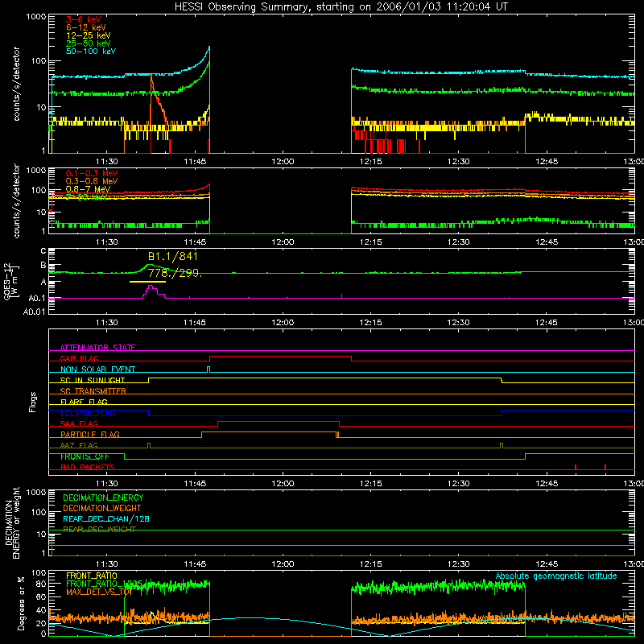Click the MAX_DET_VS_TOT legend label
The width and height of the screenshot is (644, 644).
99,592
